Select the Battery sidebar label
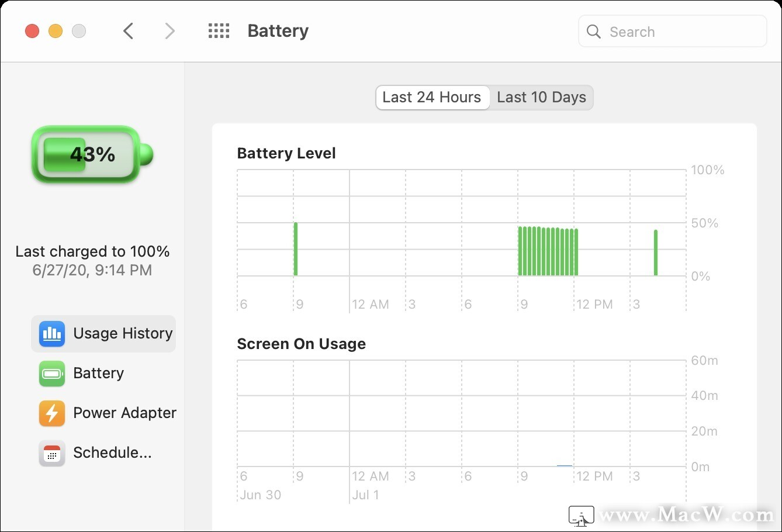The width and height of the screenshot is (782, 532). click(98, 373)
